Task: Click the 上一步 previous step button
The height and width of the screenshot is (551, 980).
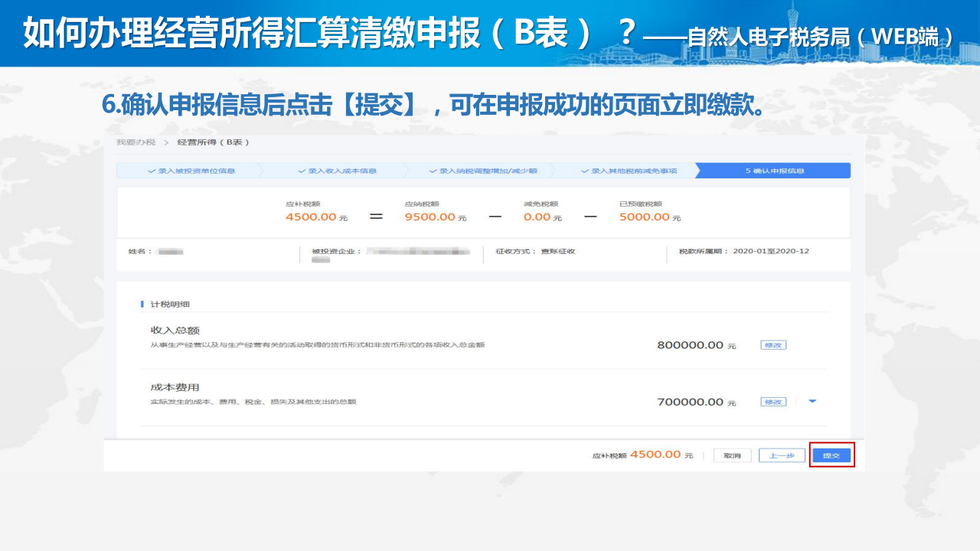Action: (x=781, y=455)
